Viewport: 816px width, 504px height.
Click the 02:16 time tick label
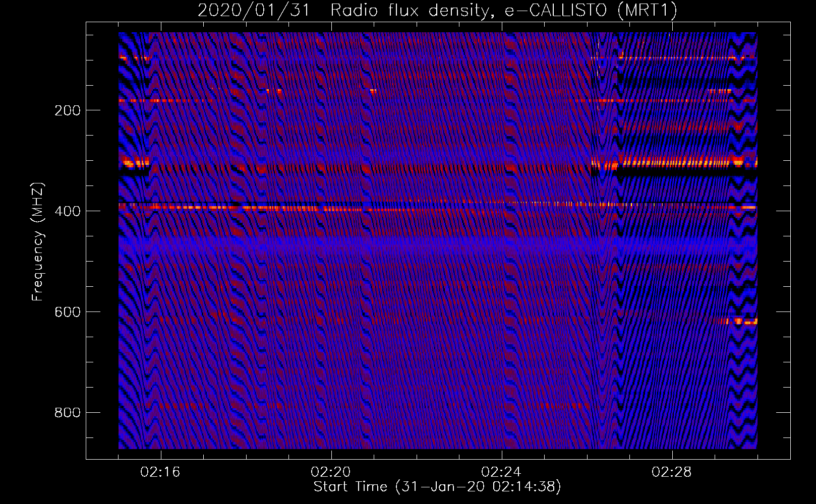(160, 472)
